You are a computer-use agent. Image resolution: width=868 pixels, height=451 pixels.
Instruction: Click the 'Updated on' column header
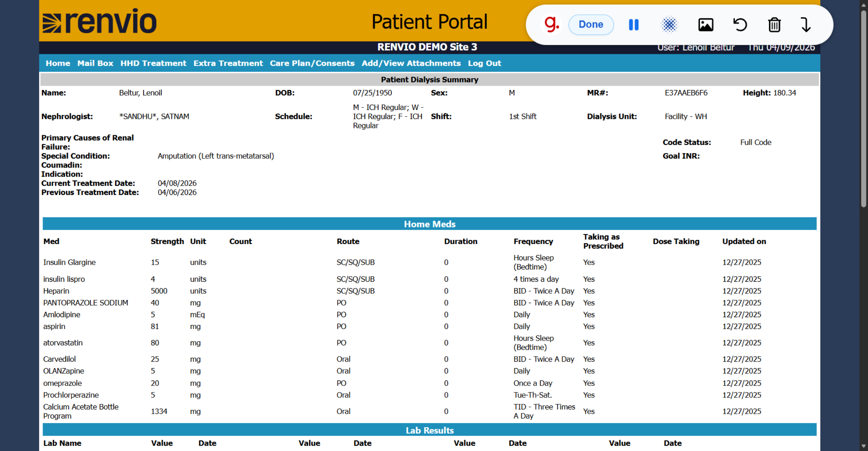[x=744, y=241]
